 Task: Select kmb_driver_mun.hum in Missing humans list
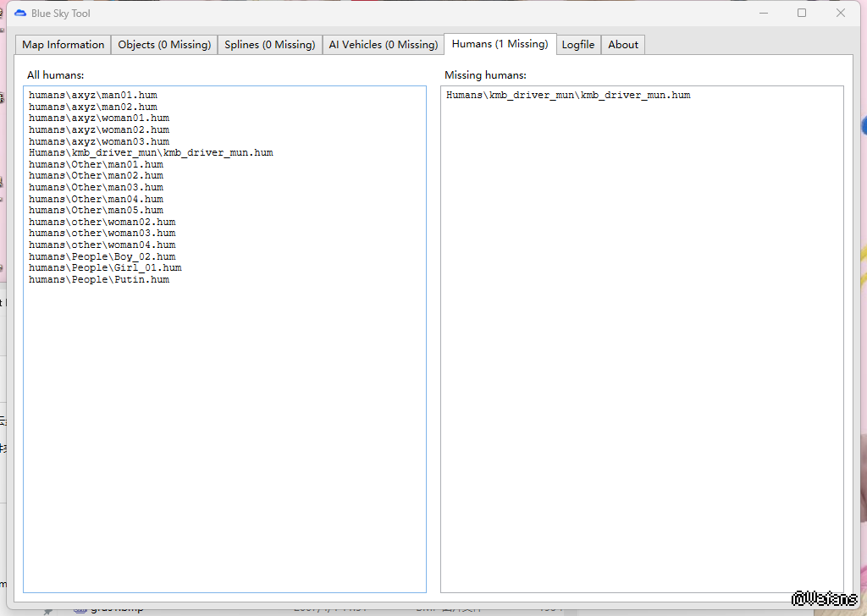pos(568,95)
